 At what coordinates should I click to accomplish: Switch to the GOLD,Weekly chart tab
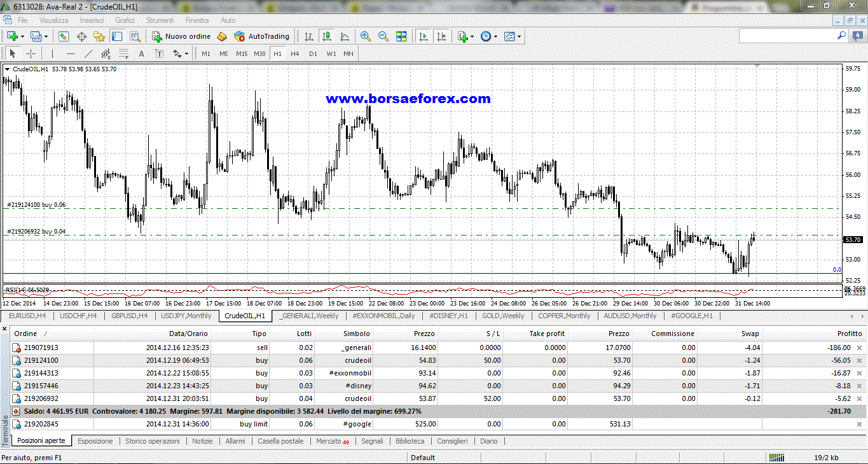point(503,316)
